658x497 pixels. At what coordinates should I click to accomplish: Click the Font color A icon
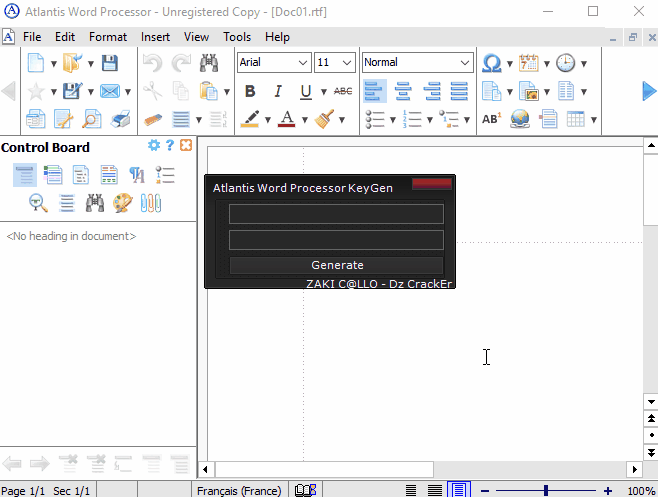pyautogui.click(x=287, y=119)
